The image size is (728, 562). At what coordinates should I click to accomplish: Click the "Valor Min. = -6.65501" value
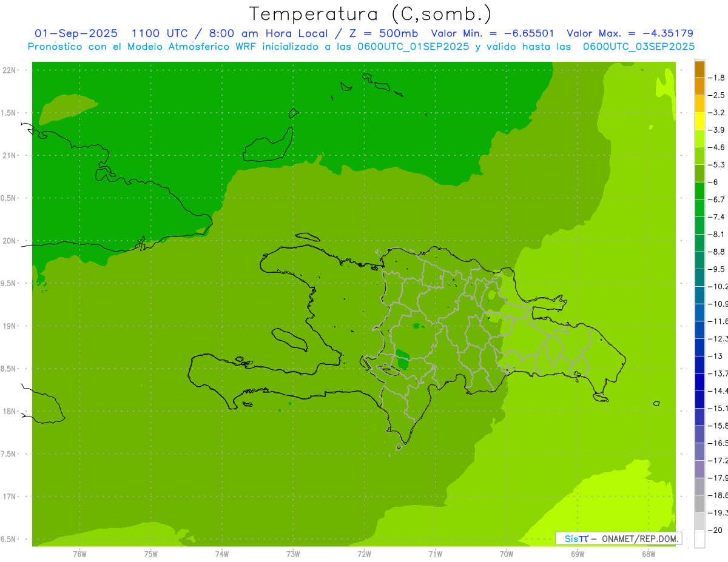[493, 33]
